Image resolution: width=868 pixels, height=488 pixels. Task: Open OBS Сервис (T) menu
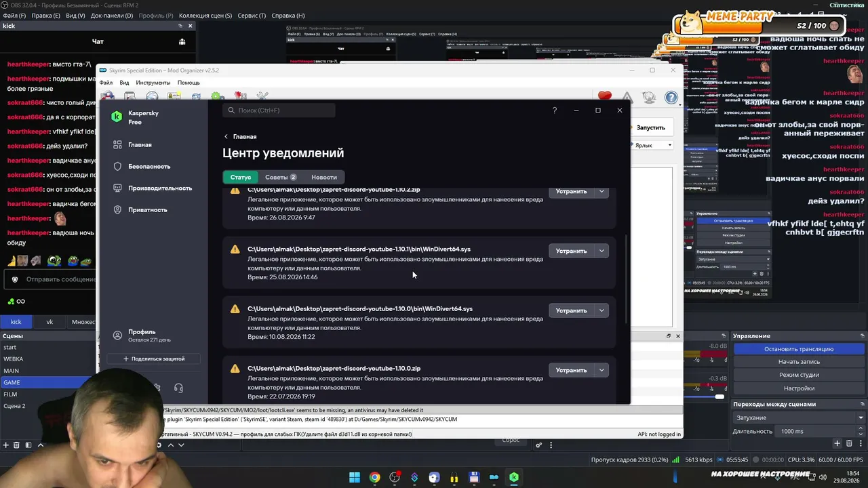point(252,16)
